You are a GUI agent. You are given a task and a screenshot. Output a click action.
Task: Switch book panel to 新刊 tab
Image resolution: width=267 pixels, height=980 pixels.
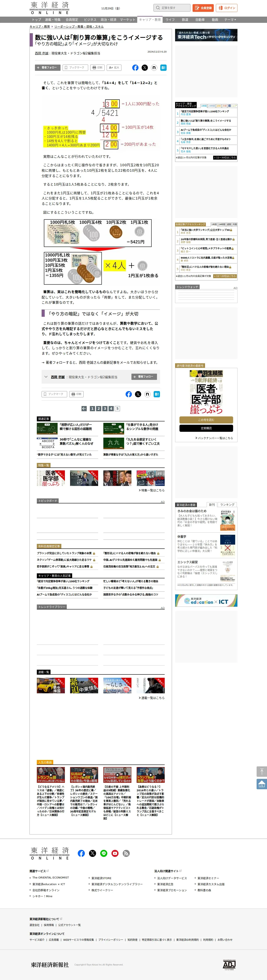(212, 505)
